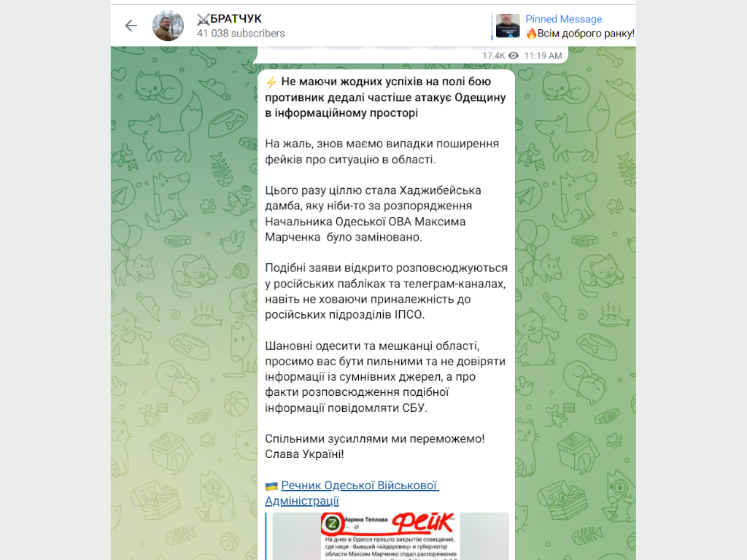Click the eye views icon near 17.4K

coord(513,55)
